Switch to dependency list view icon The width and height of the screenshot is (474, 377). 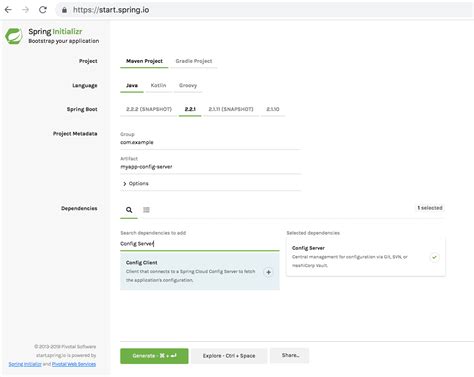pos(146,210)
